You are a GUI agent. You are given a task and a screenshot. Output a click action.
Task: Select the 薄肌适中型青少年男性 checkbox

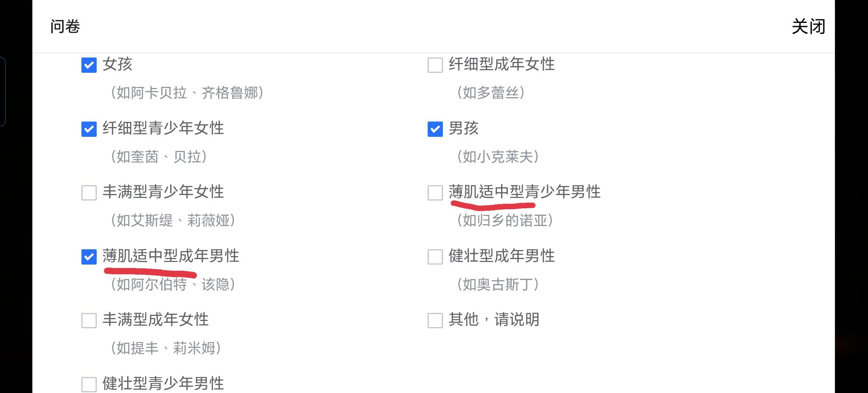point(435,193)
